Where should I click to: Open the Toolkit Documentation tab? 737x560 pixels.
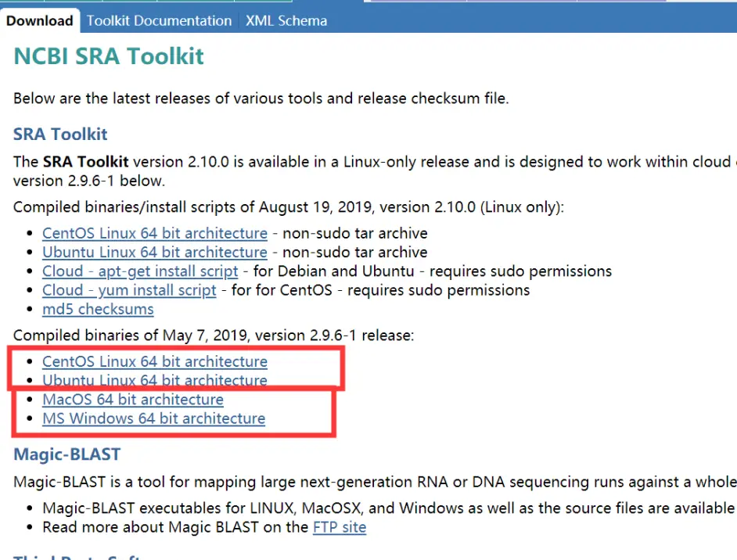159,21
